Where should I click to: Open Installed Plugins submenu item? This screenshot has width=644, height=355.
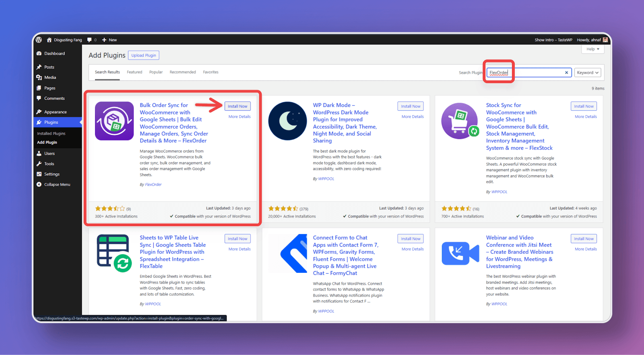(x=51, y=133)
